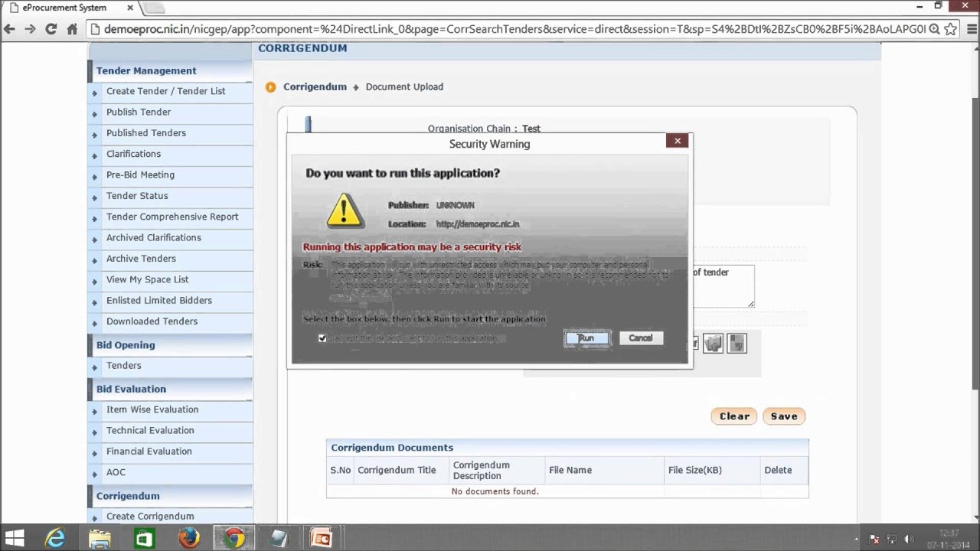The width and height of the screenshot is (980, 551).
Task: Open Create Corrigendum link
Action: click(150, 517)
